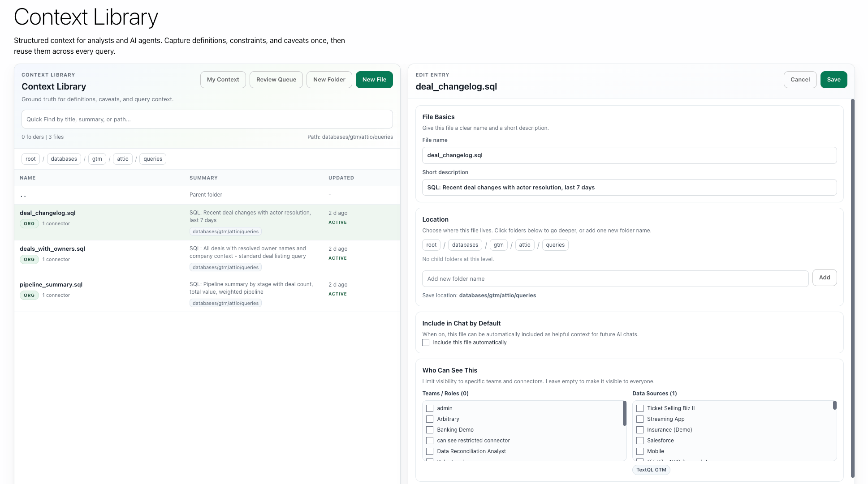Edit the File name field
Image resolution: width=868 pixels, height=484 pixels.
[x=629, y=155]
